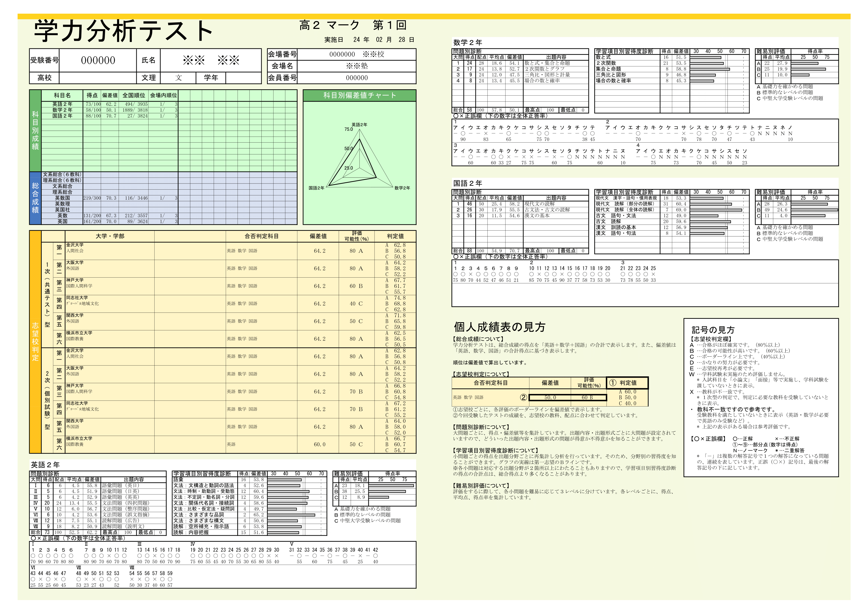
Task: Click 現代文の読解 in Japanese table
Action: tap(539, 204)
